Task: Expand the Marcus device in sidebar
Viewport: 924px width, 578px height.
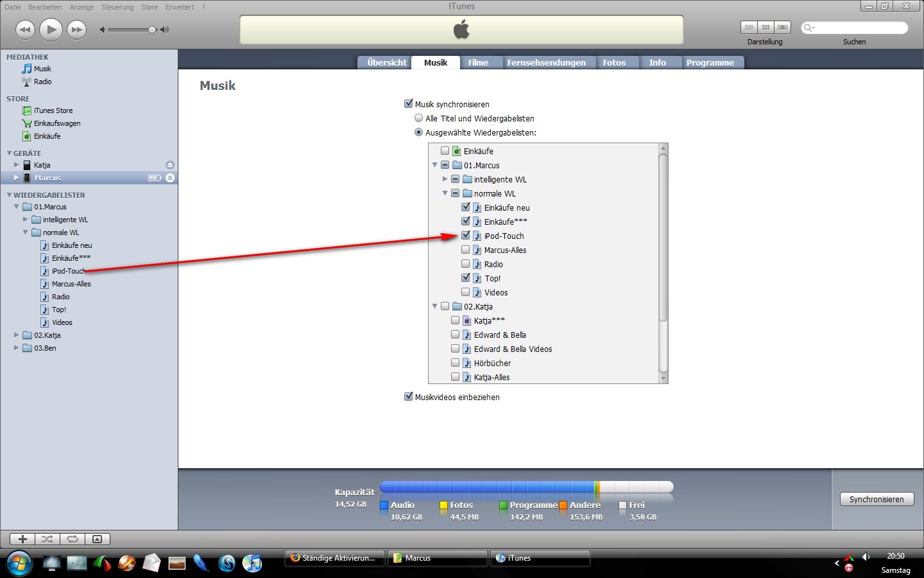Action: point(17,178)
